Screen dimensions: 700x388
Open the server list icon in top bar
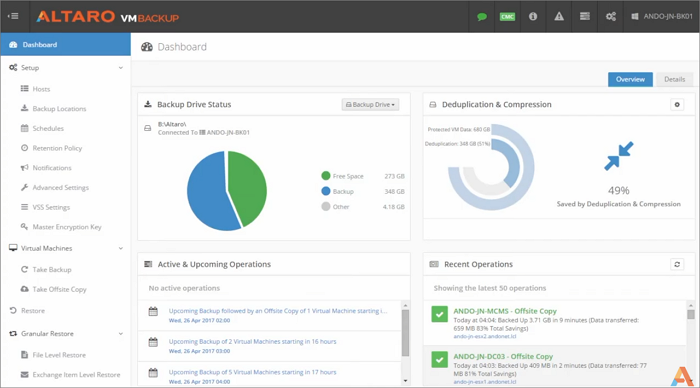(x=584, y=17)
